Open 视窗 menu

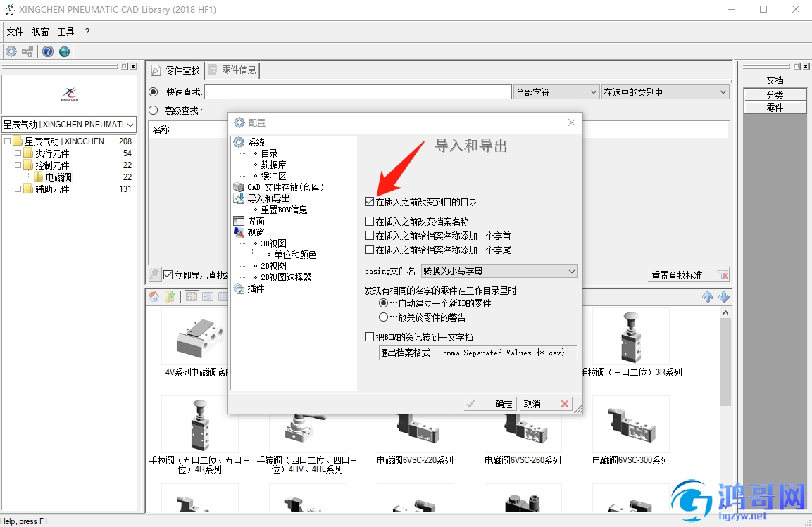[40, 32]
